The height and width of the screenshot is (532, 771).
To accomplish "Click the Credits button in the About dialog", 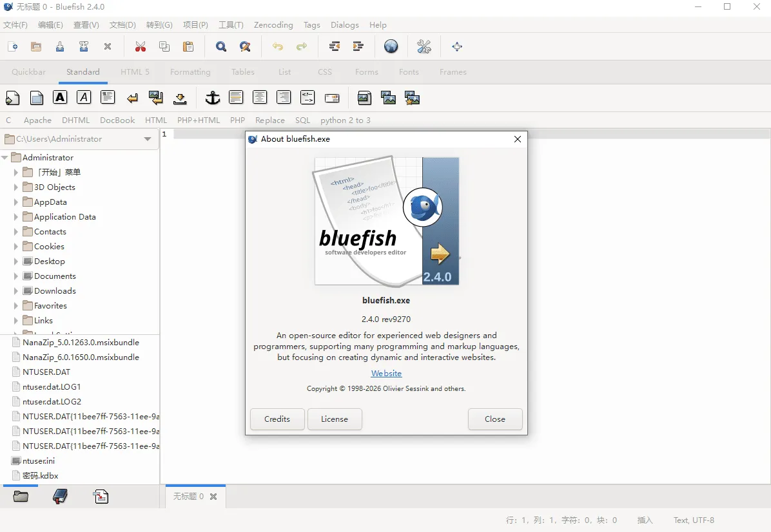I will click(277, 419).
